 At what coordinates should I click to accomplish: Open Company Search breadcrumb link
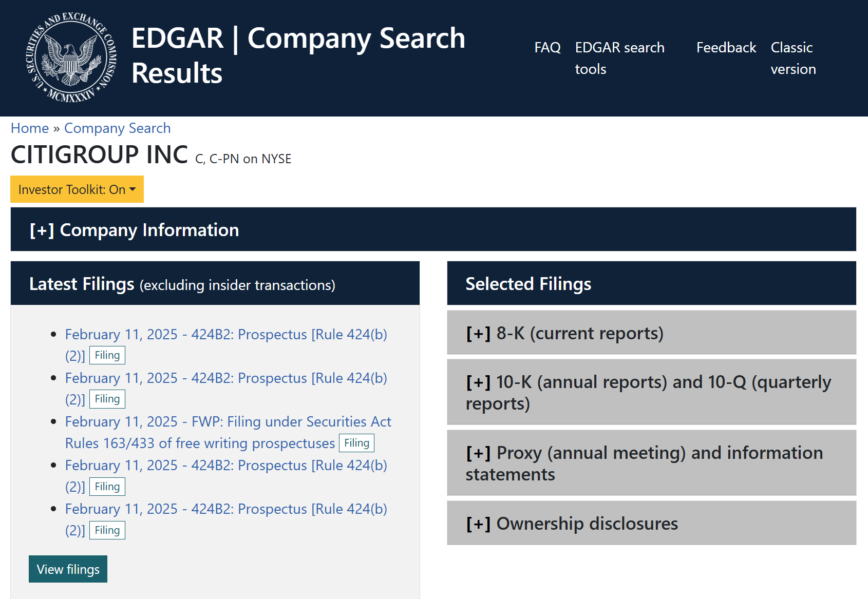pos(117,128)
